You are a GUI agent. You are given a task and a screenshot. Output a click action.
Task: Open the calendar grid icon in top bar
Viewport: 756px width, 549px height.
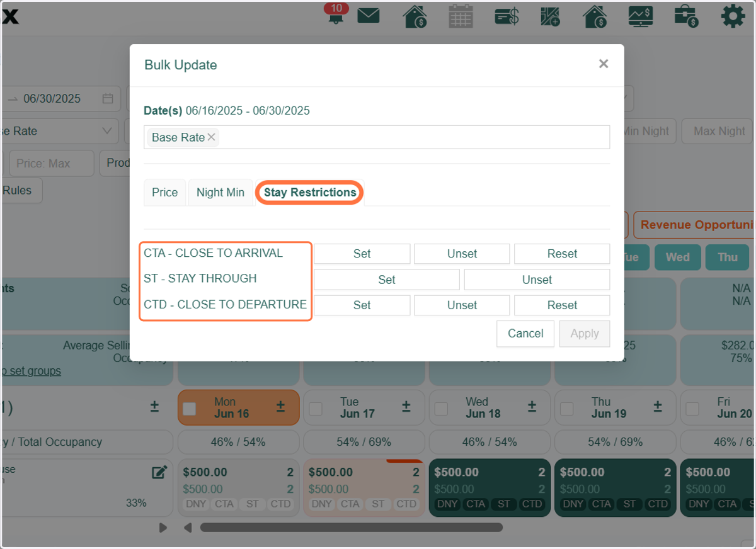(x=461, y=16)
